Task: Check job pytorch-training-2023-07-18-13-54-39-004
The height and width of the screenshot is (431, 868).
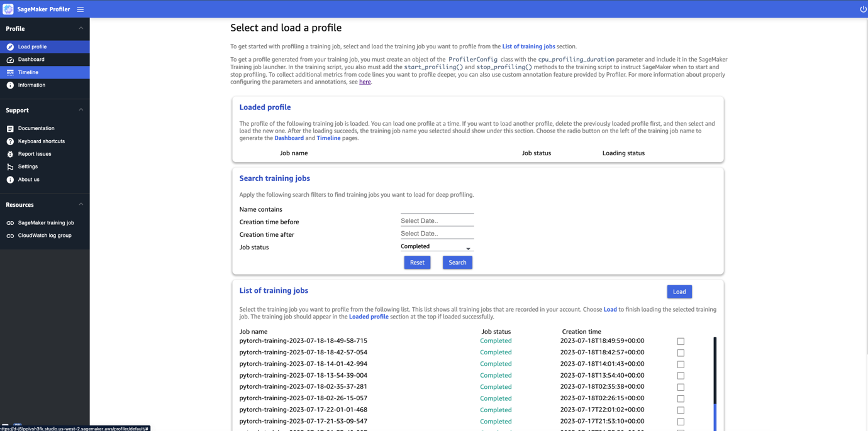Action: click(681, 376)
